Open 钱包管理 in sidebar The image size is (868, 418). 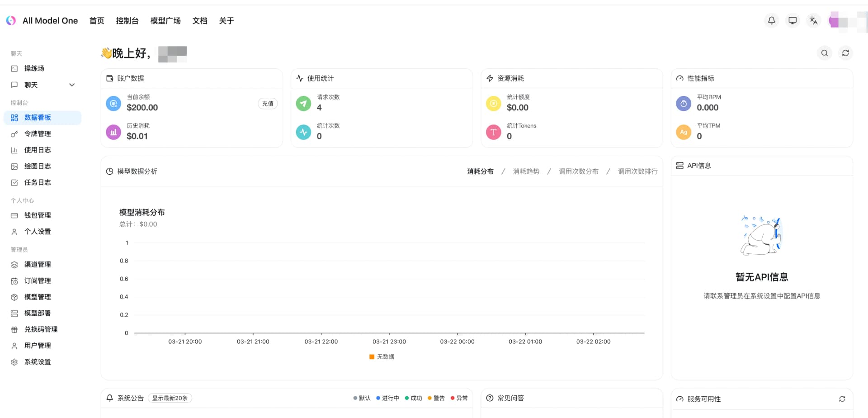click(42, 215)
